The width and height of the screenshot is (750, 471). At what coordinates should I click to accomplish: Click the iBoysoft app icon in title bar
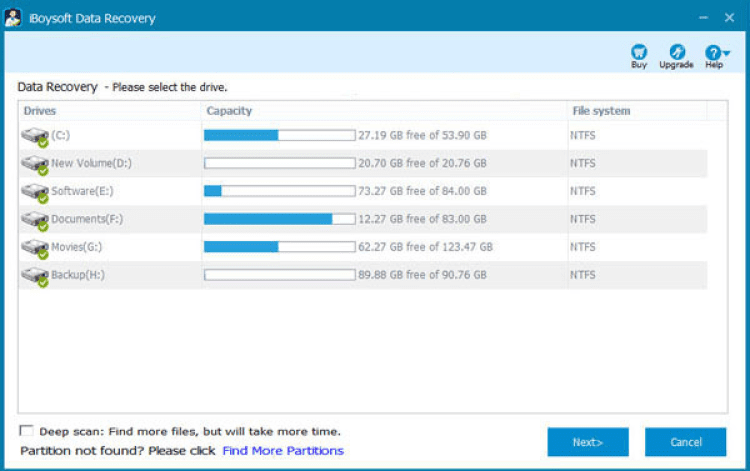click(x=14, y=18)
